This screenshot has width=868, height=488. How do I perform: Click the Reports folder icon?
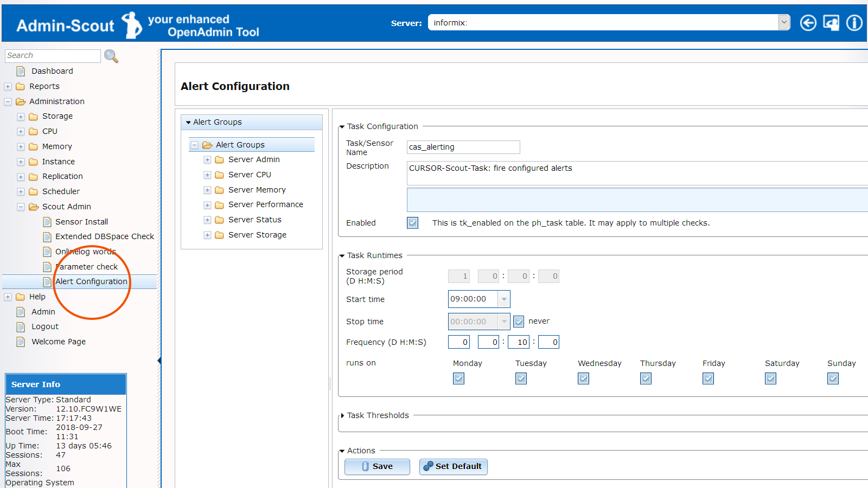coord(21,86)
